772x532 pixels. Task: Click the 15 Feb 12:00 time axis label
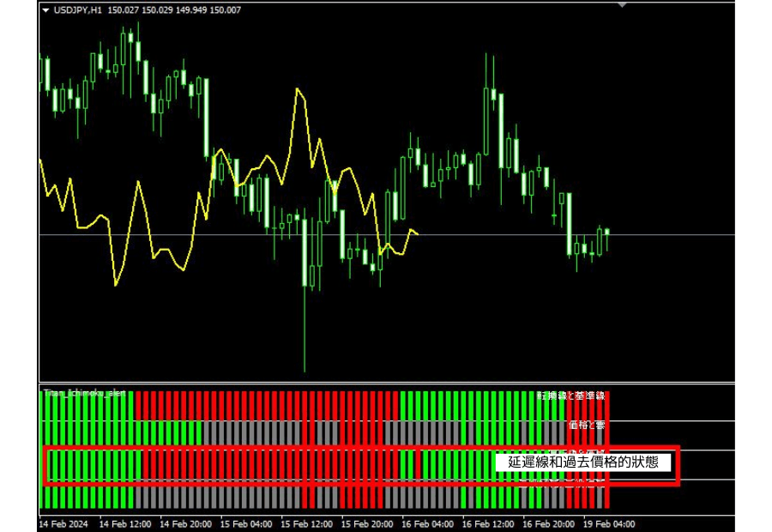(x=306, y=523)
